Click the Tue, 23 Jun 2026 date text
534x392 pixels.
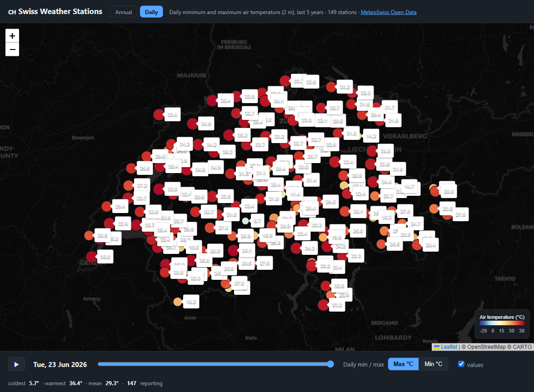tap(60, 364)
